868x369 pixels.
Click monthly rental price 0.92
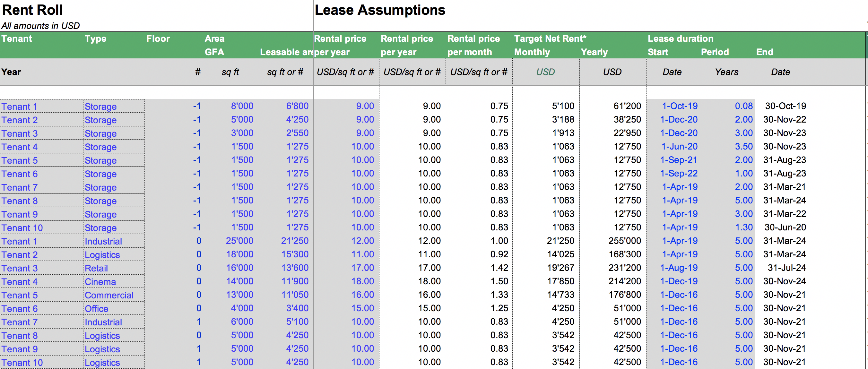point(499,254)
